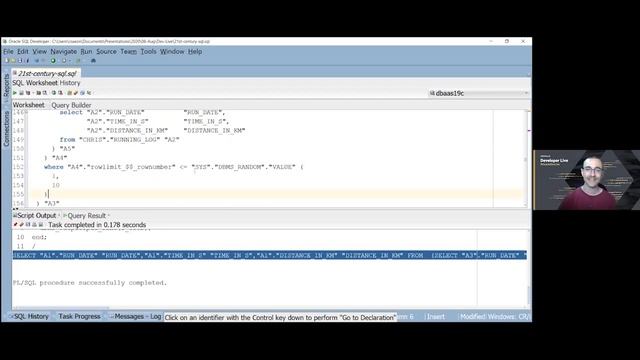Viewport: 640px width, 360px height.
Task: Select the Script Output tab
Action: [x=36, y=216]
